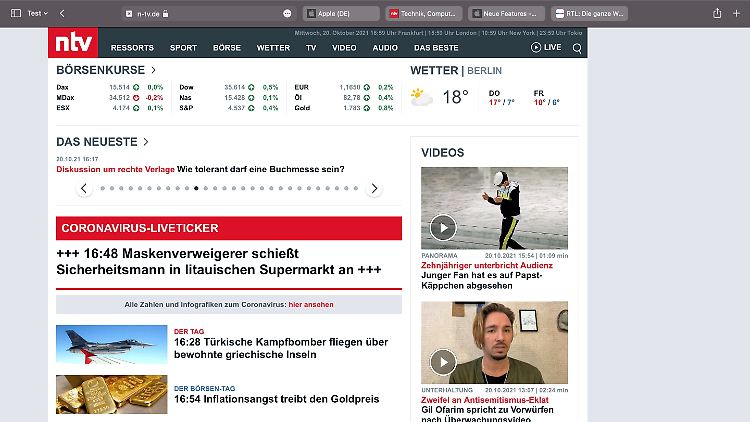
Task: Open the address bar more-options icon
Action: click(x=287, y=14)
